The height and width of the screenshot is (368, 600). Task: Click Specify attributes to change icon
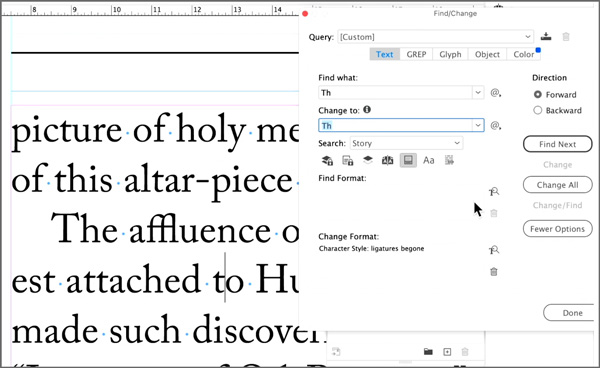(x=494, y=250)
